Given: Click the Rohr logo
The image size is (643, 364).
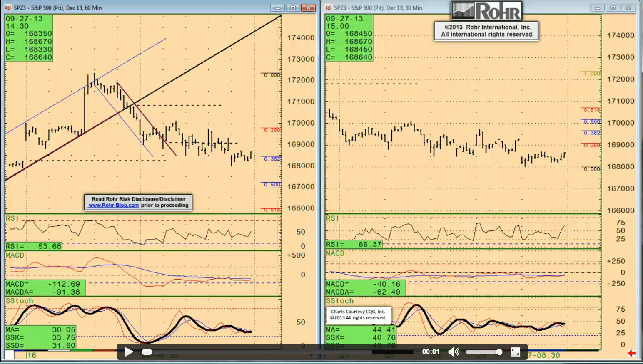Looking at the screenshot, I should click(486, 11).
